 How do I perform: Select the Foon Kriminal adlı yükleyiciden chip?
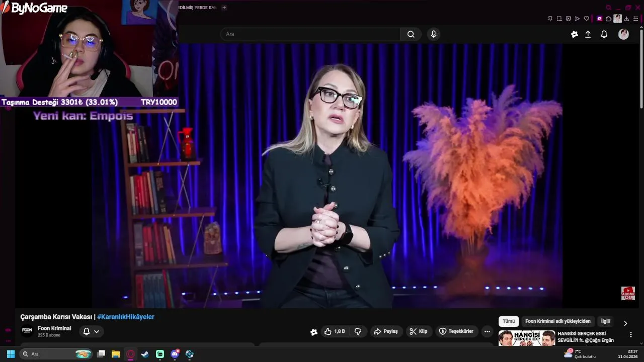click(x=557, y=321)
